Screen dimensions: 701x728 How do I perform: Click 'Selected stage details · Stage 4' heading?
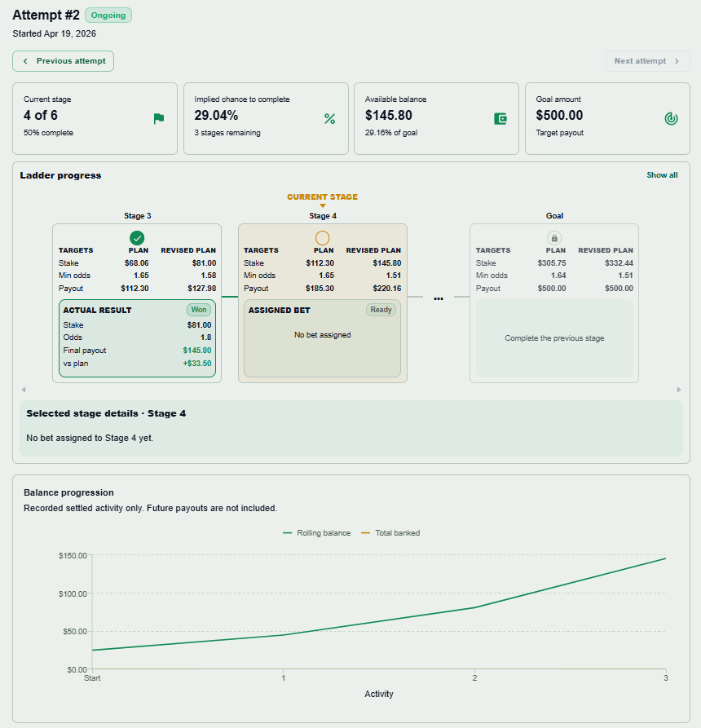(x=106, y=413)
